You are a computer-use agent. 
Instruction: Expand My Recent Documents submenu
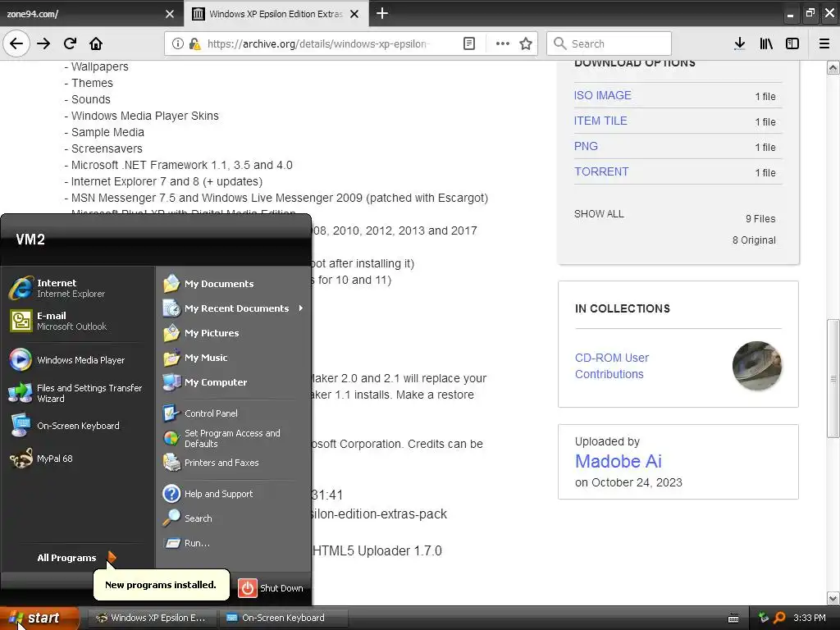(234, 308)
